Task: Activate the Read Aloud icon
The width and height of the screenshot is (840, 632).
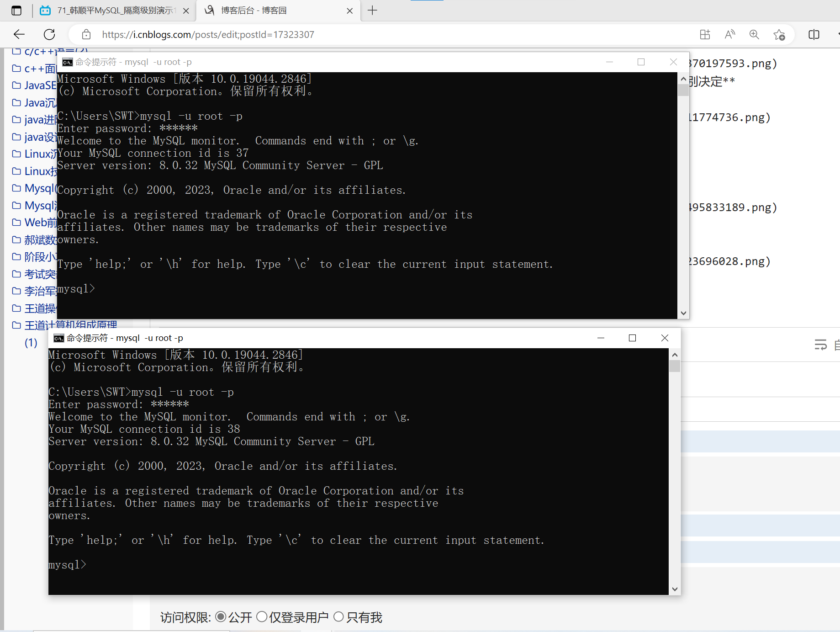Action: 730,34
